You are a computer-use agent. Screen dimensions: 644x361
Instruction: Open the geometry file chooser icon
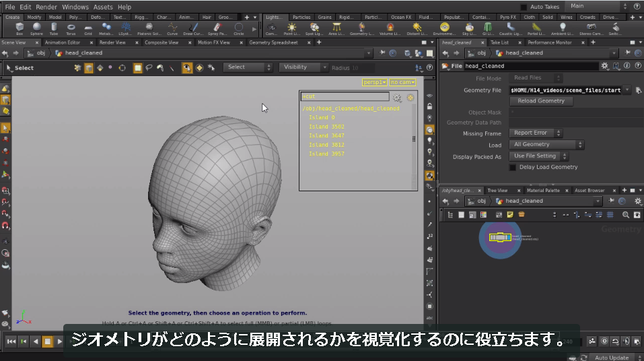click(638, 90)
